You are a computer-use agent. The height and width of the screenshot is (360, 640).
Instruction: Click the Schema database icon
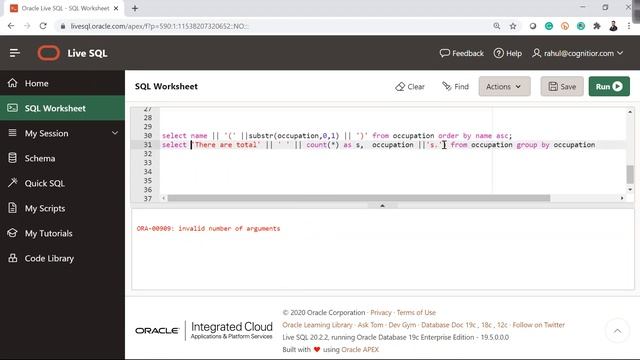(13, 158)
